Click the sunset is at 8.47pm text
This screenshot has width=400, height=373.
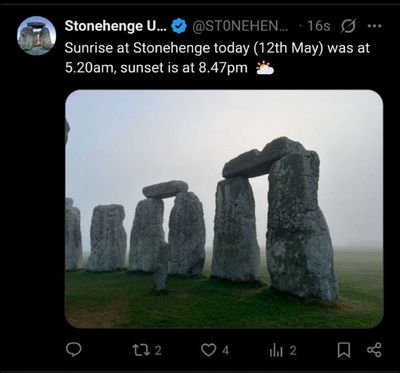click(184, 68)
